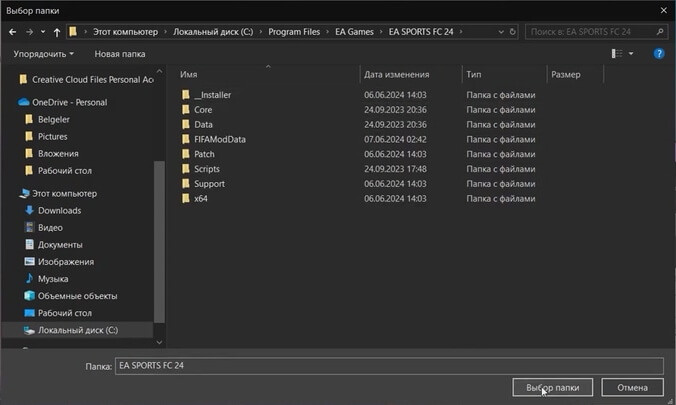Screen dimensions: 676x405
Task: Sort by 'Размер' column header
Action: pyautogui.click(x=566, y=75)
